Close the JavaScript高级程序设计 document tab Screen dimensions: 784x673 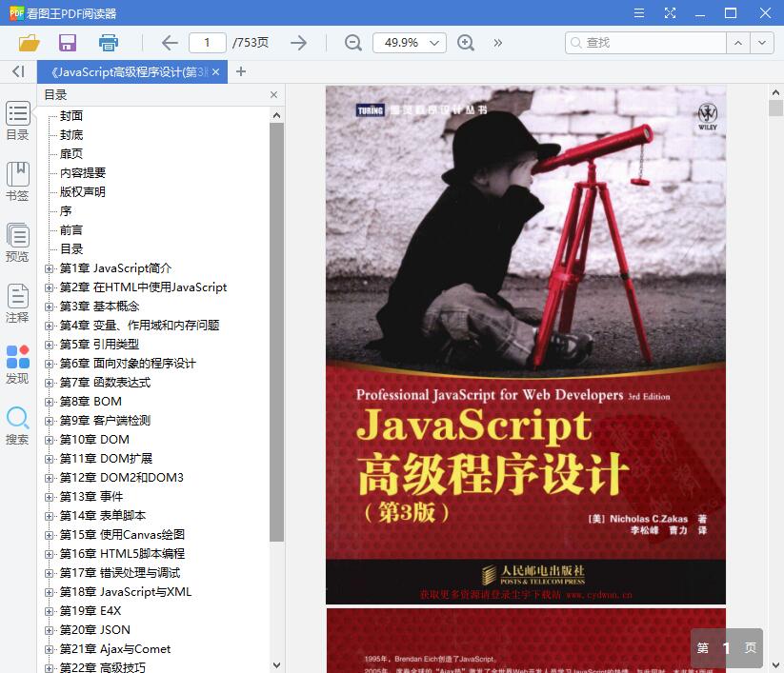click(215, 72)
